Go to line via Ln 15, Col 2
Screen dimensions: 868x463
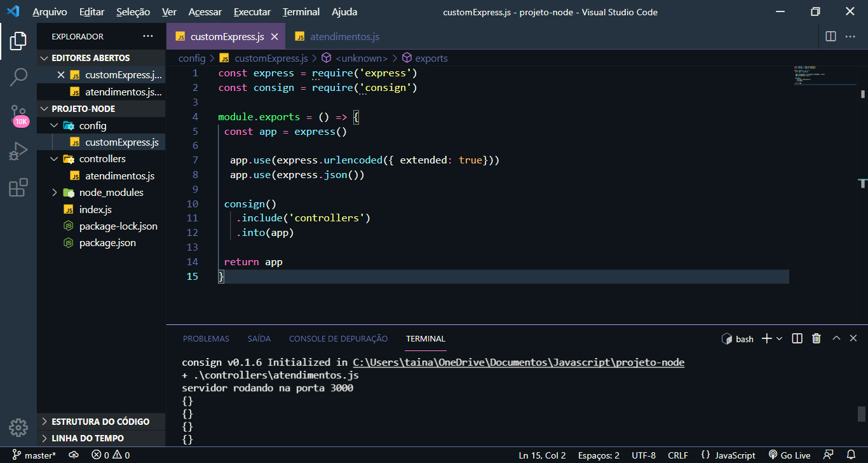click(x=542, y=455)
